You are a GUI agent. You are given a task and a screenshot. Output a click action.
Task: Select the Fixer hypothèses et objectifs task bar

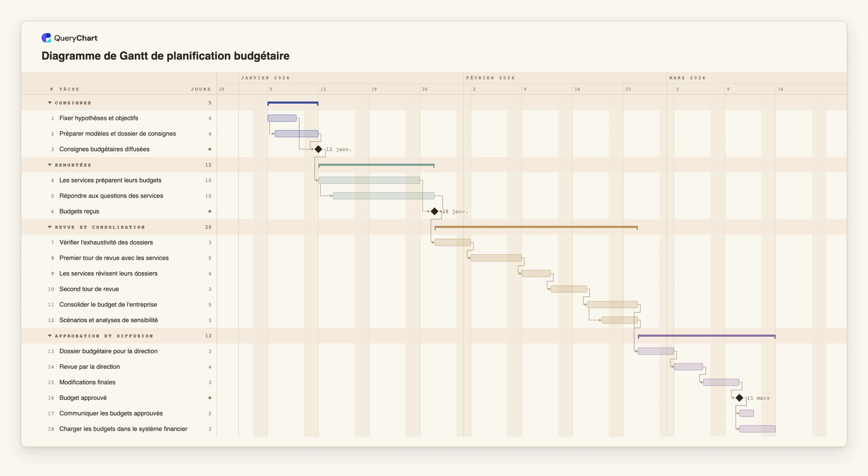[282, 118]
